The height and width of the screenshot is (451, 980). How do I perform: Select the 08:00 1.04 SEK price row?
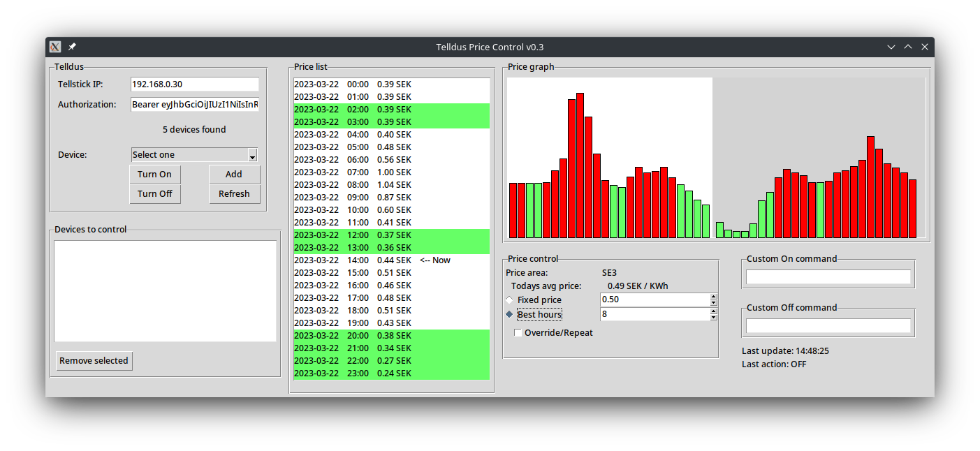coord(392,184)
